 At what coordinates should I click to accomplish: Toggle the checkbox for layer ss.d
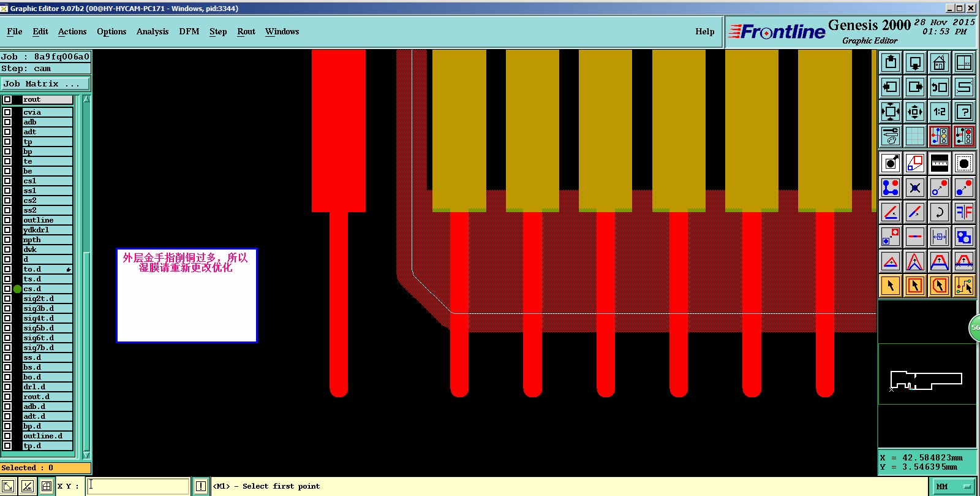[x=7, y=357]
